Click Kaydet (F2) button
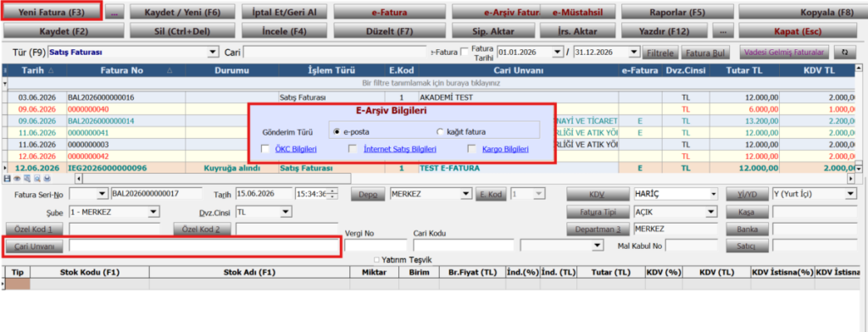 (x=64, y=31)
